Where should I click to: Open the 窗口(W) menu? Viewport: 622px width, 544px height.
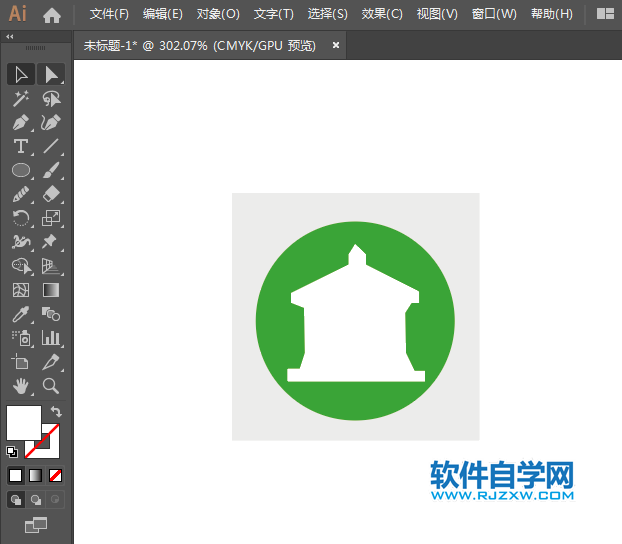pyautogui.click(x=494, y=14)
